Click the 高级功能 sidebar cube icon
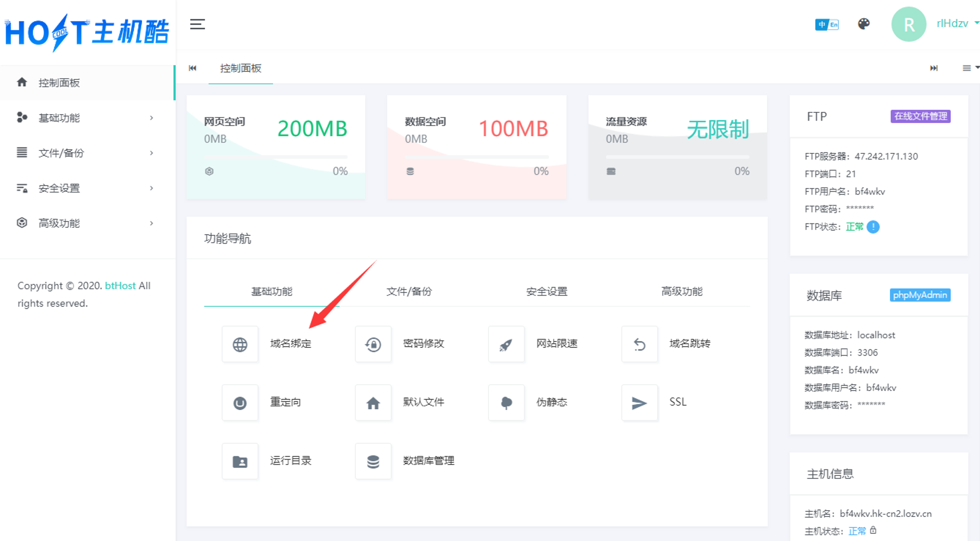The width and height of the screenshot is (980, 541). [22, 222]
